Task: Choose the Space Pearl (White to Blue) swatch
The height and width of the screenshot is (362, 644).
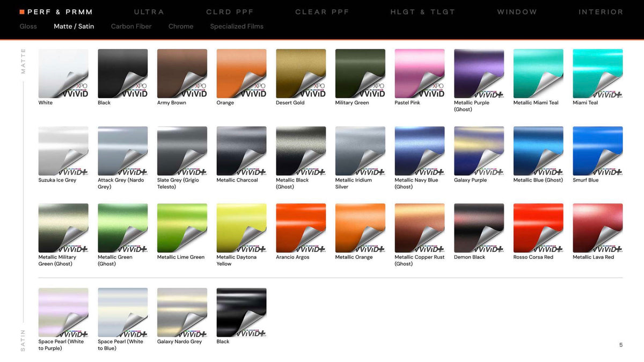Action: tap(123, 312)
